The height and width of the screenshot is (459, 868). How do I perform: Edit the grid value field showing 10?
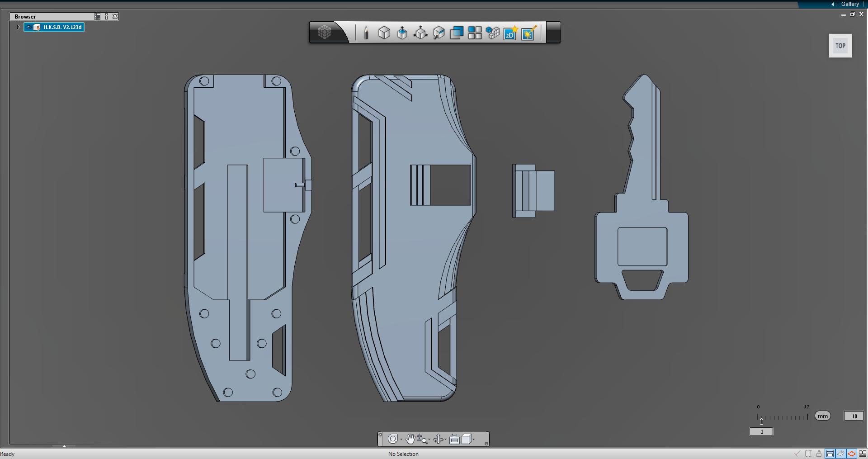coord(854,416)
